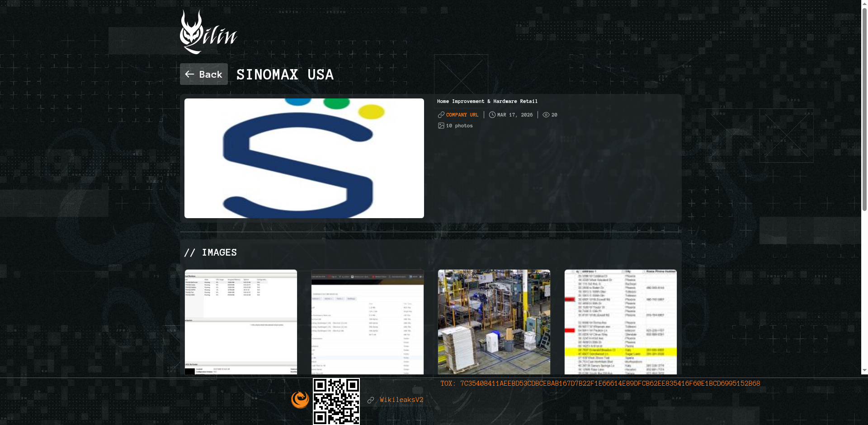The image size is (868, 425).
Task: Click the chain icon beside COMPANY URL
Action: (441, 115)
